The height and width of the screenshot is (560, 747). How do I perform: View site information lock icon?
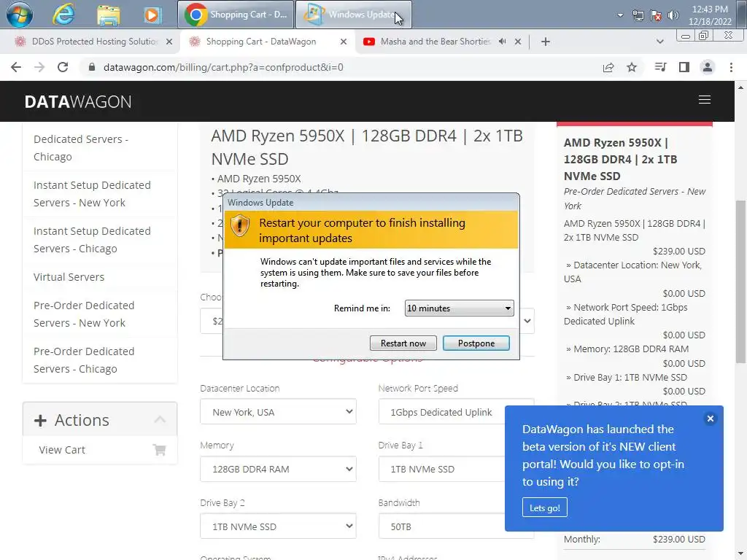pyautogui.click(x=92, y=67)
